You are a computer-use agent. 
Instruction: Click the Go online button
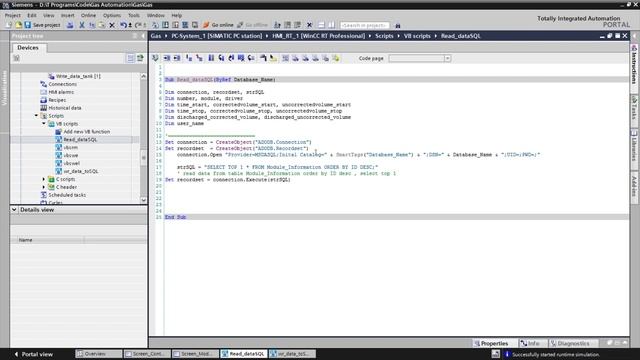pyautogui.click(x=218, y=25)
